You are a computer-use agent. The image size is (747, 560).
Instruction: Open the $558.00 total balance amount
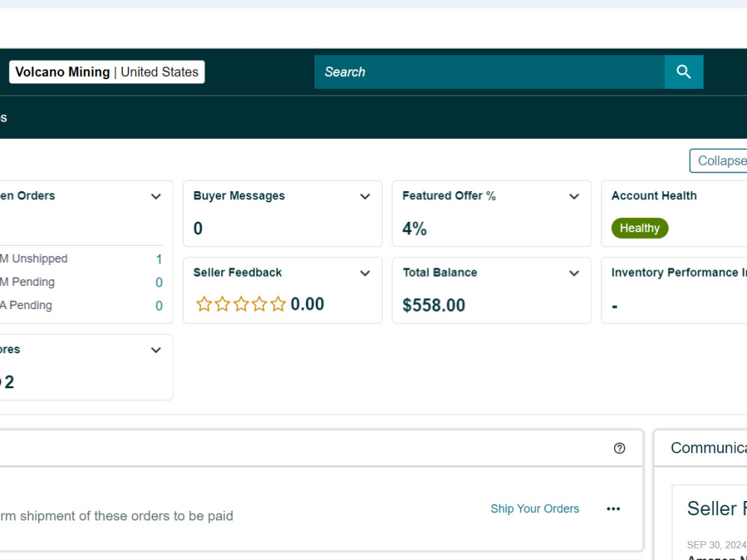[x=433, y=305]
